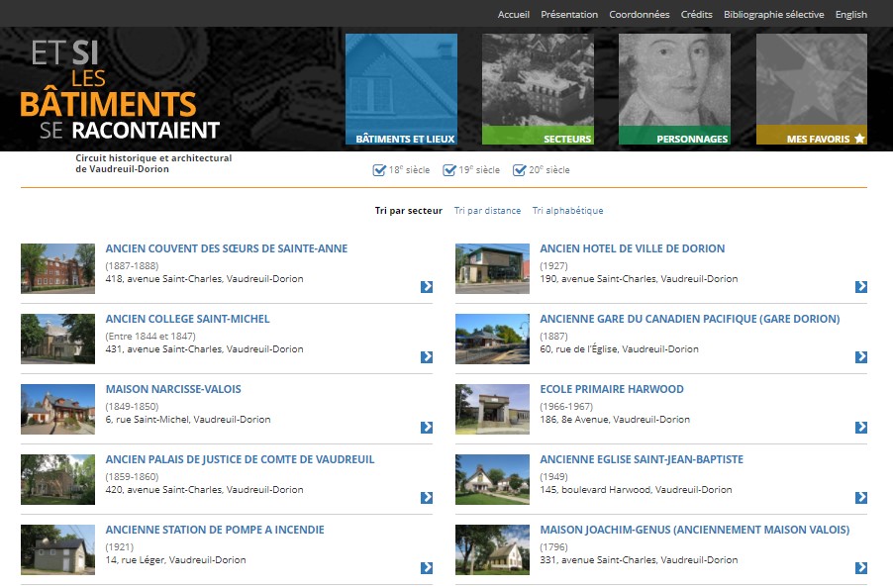Click arrow icon for Ancienne Eglise Saint-Jean-Baptiste
The height and width of the screenshot is (588, 893).
[x=861, y=498]
